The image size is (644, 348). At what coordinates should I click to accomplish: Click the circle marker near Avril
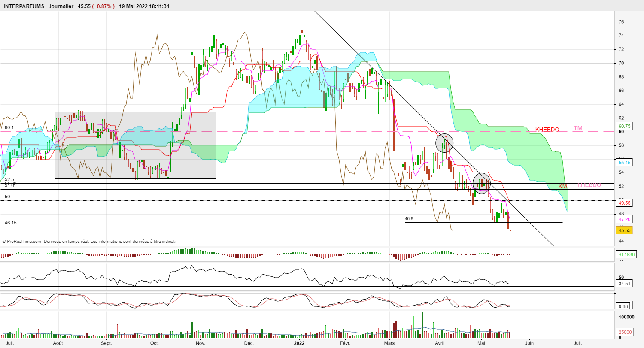click(x=444, y=143)
